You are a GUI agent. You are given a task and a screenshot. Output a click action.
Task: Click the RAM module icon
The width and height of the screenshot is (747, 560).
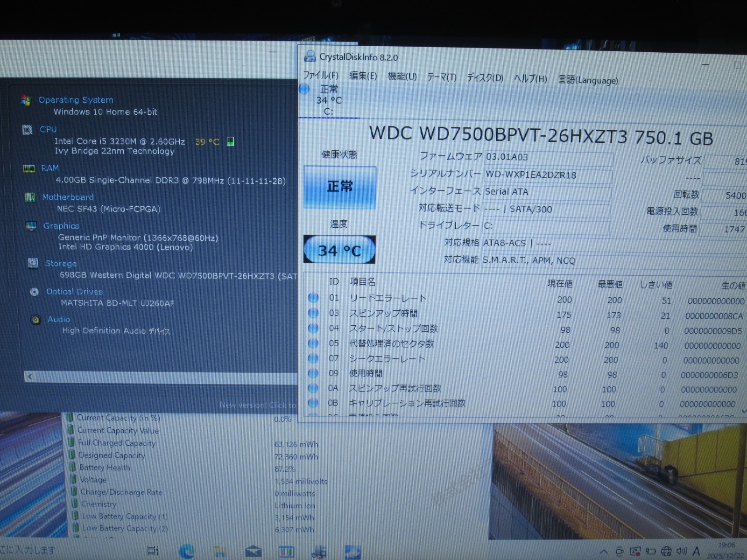(x=29, y=168)
